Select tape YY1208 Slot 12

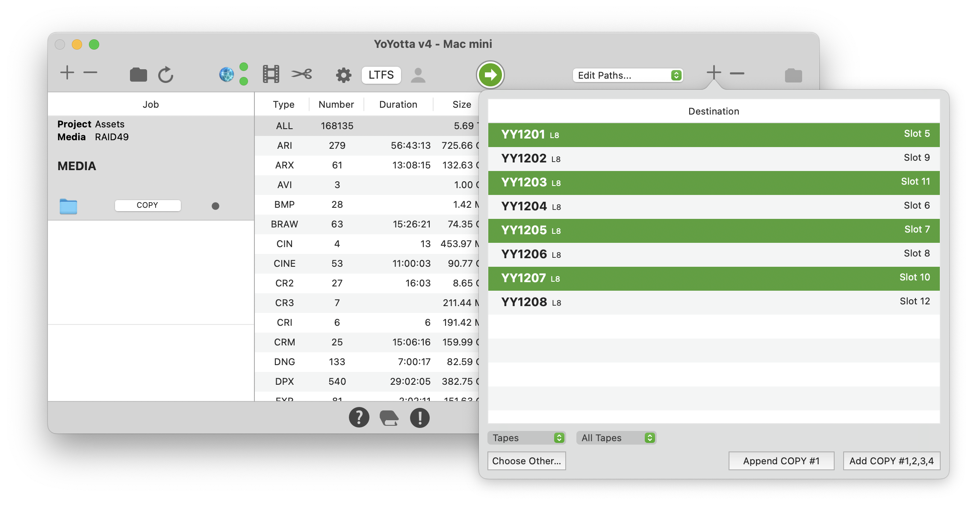tap(714, 302)
